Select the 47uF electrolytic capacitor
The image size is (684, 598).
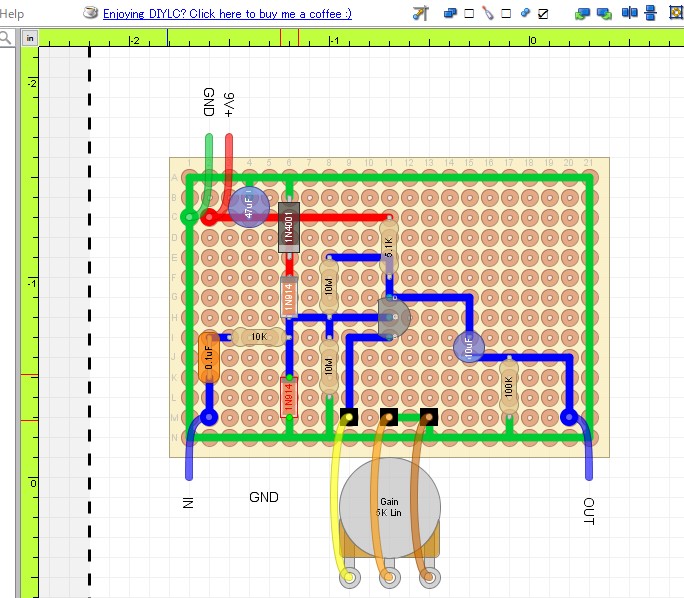click(249, 207)
